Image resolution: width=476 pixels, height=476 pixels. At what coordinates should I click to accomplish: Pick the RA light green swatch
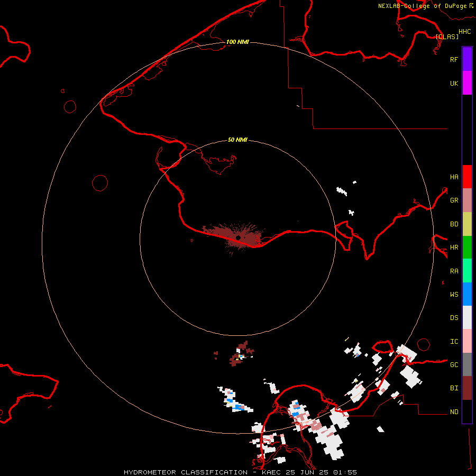tap(467, 271)
